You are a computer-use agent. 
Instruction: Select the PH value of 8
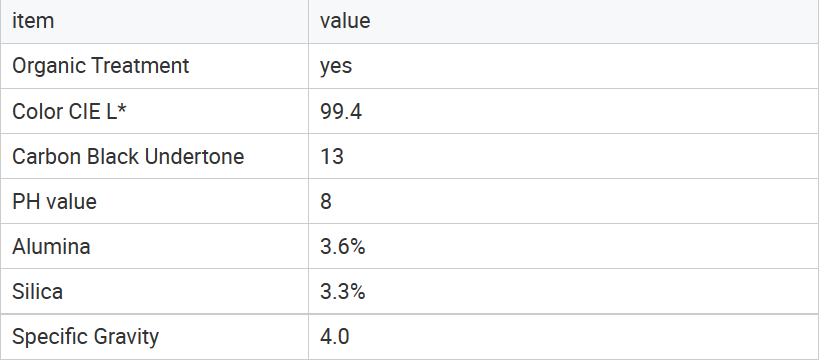564,201
